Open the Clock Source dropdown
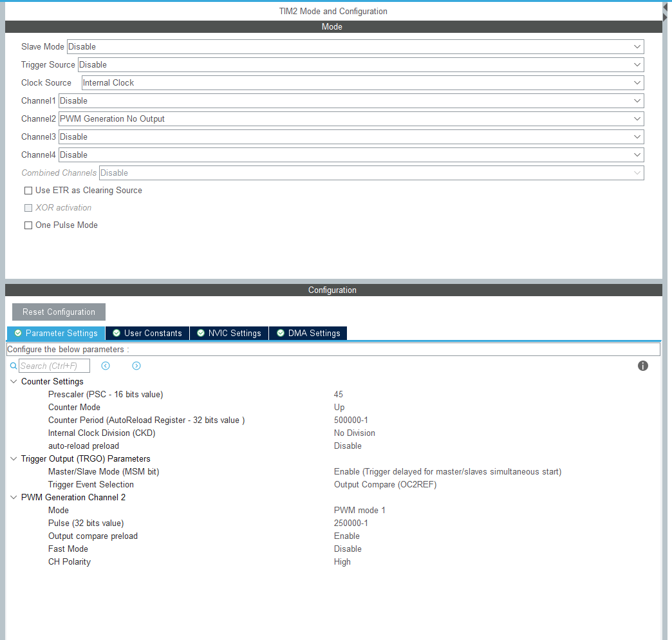 (x=362, y=82)
